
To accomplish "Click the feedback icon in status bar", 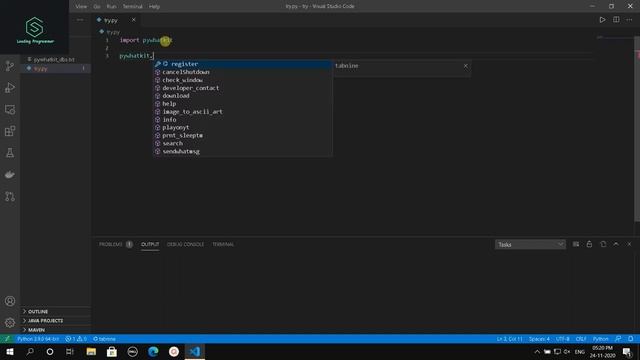I will (618, 339).
